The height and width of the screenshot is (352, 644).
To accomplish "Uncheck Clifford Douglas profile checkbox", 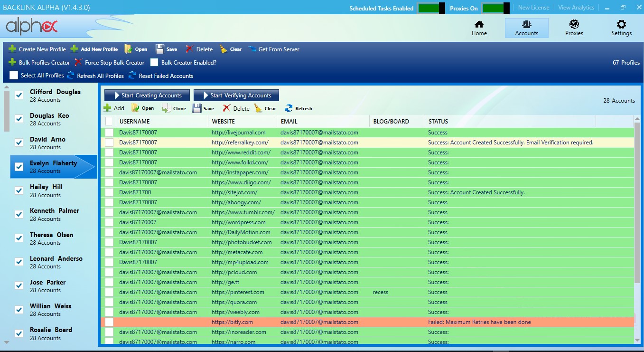I will [19, 95].
